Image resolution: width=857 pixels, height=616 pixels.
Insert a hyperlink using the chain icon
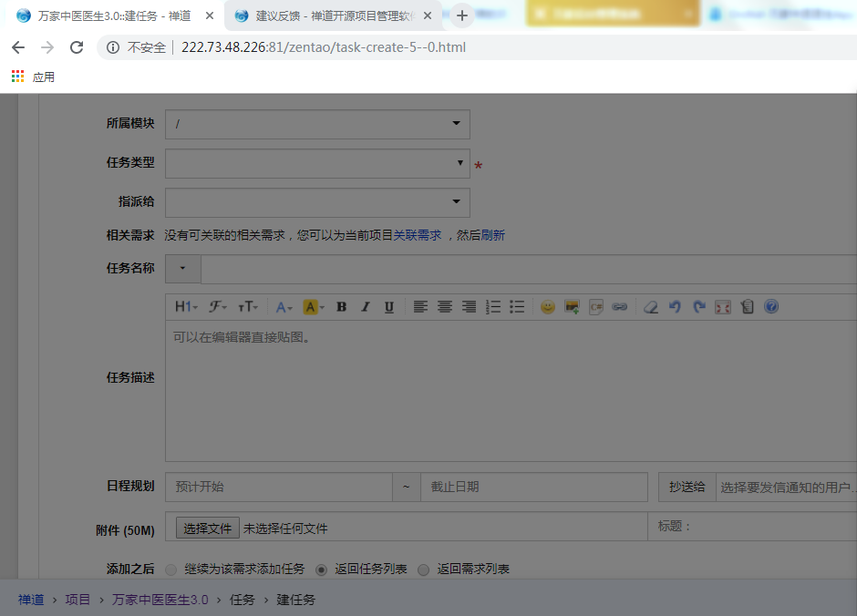[620, 307]
